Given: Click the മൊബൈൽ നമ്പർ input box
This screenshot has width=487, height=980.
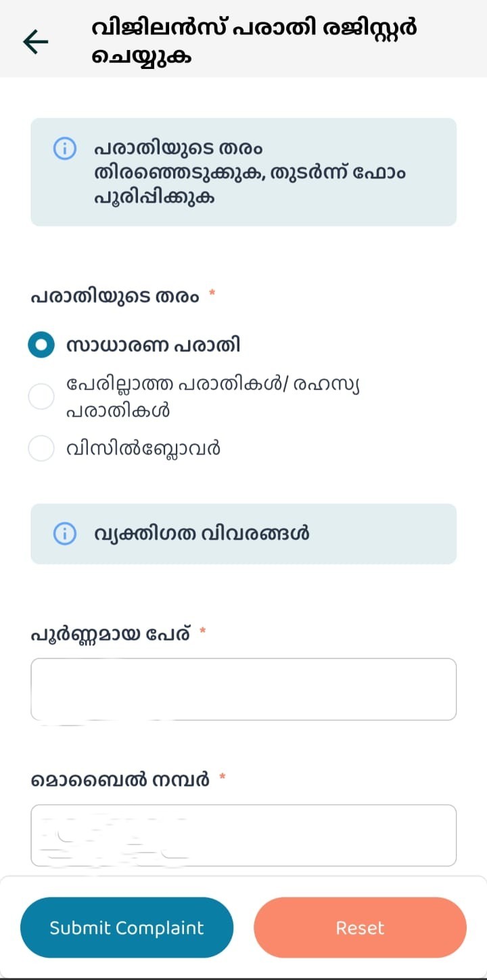Looking at the screenshot, I should (x=243, y=835).
